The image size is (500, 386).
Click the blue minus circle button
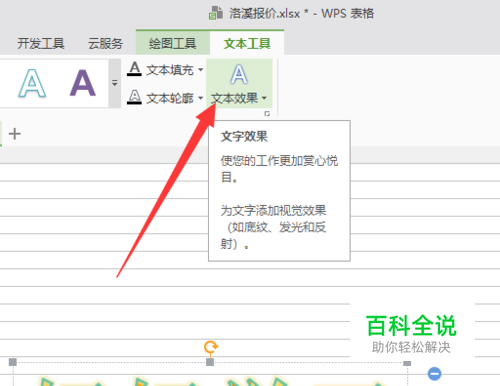point(434,374)
